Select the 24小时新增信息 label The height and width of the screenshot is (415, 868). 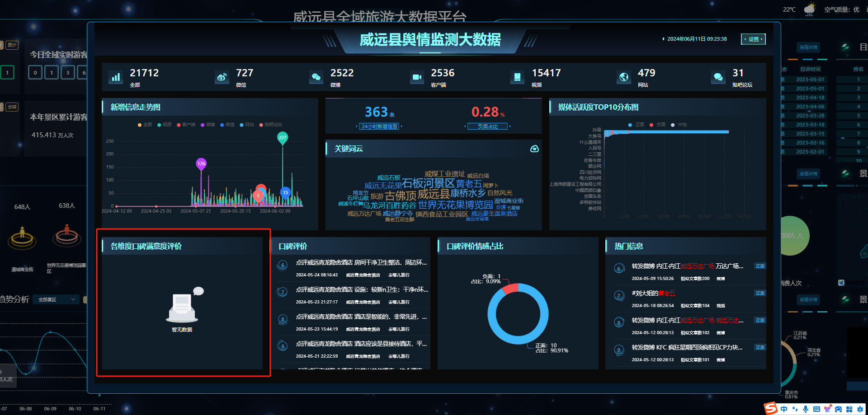pyautogui.click(x=379, y=126)
